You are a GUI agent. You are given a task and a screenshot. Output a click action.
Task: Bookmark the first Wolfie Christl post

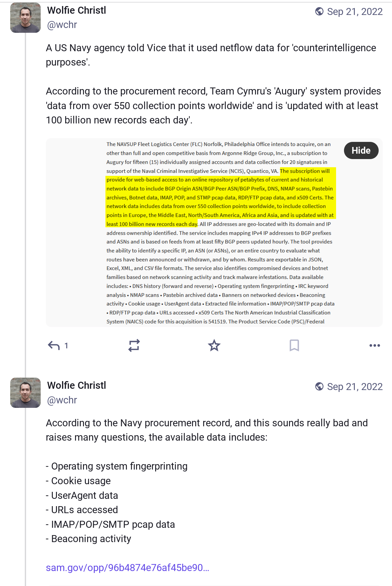coord(294,345)
